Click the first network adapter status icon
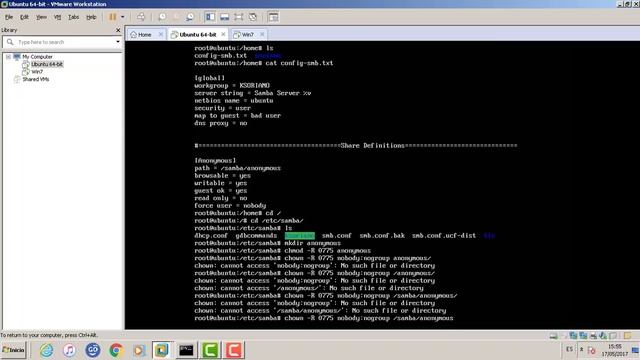Image resolution: width=640 pixels, height=360 pixels. pos(573,336)
